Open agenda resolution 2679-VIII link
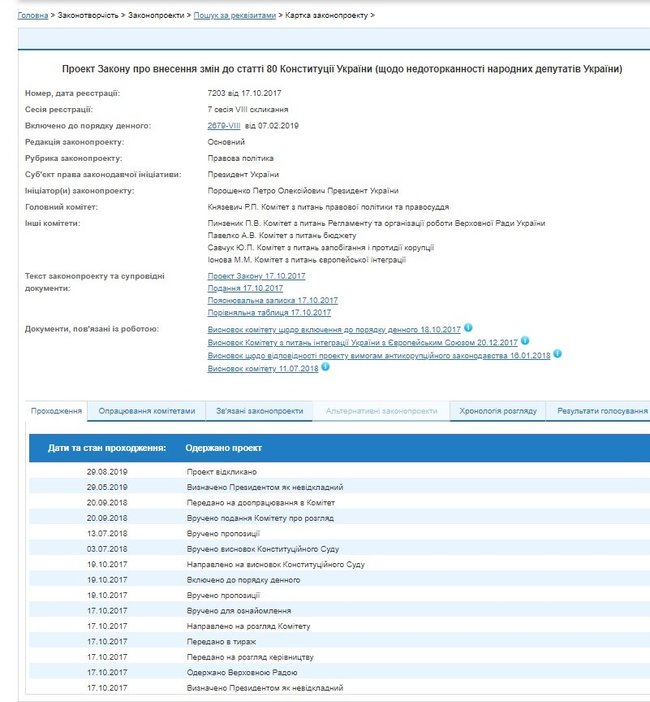 click(x=224, y=126)
